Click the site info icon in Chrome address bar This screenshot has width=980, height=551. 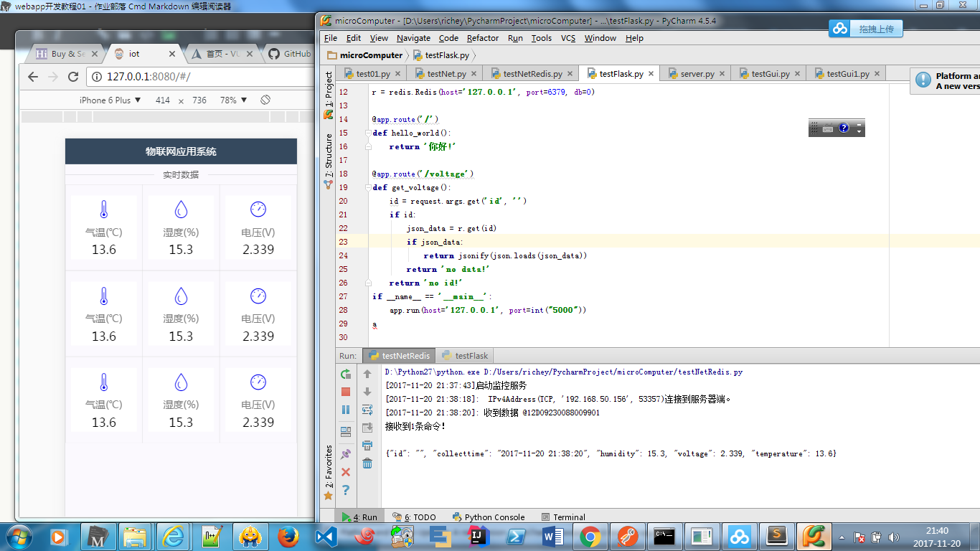96,77
